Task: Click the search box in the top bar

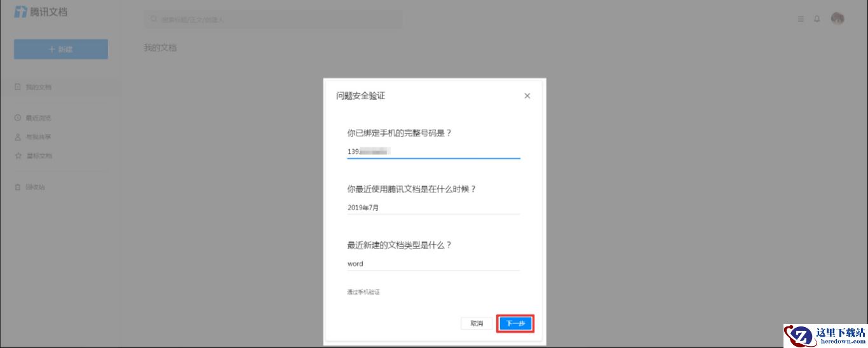Action: click(273, 20)
